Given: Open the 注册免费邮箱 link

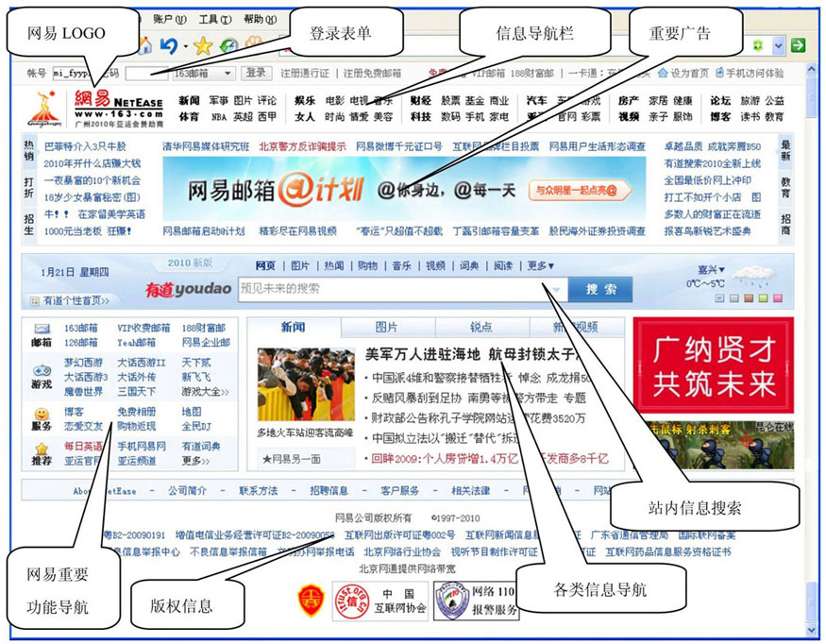Looking at the screenshot, I should 373,74.
